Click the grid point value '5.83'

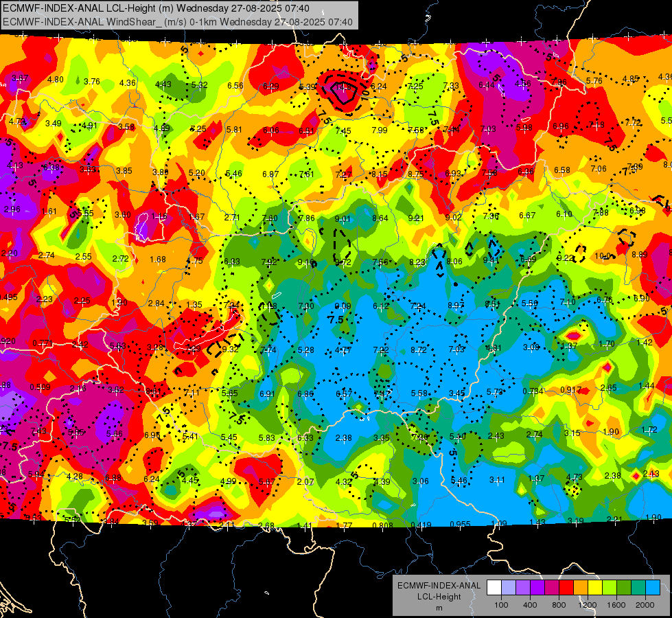coord(266,437)
